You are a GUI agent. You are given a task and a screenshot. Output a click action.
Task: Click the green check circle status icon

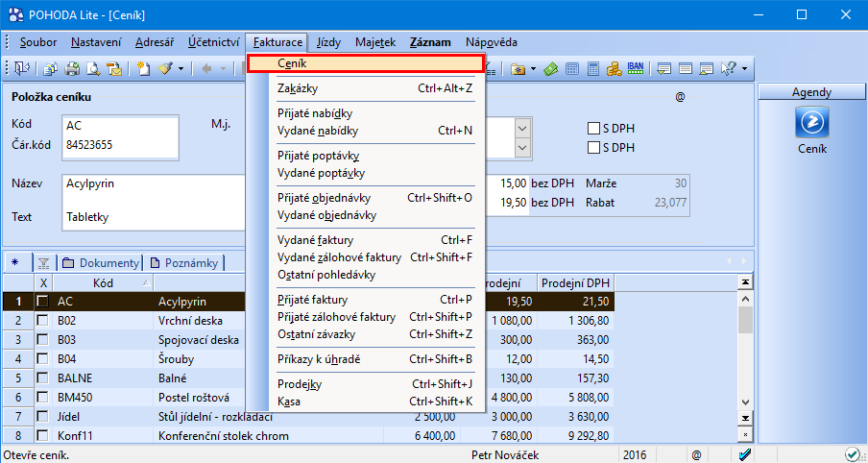853,454
